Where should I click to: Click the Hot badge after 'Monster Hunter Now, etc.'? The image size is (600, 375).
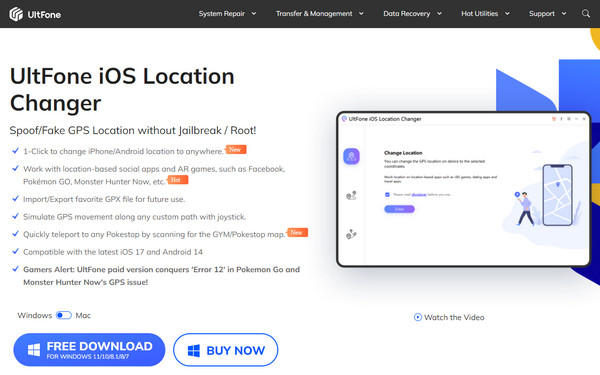pos(177,180)
